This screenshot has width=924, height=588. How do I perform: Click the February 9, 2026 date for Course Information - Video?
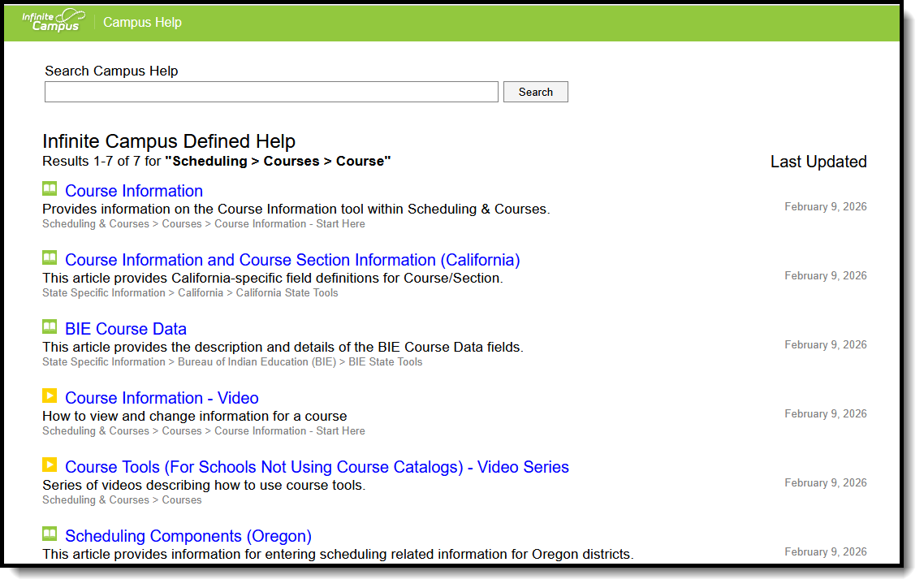[x=826, y=413]
